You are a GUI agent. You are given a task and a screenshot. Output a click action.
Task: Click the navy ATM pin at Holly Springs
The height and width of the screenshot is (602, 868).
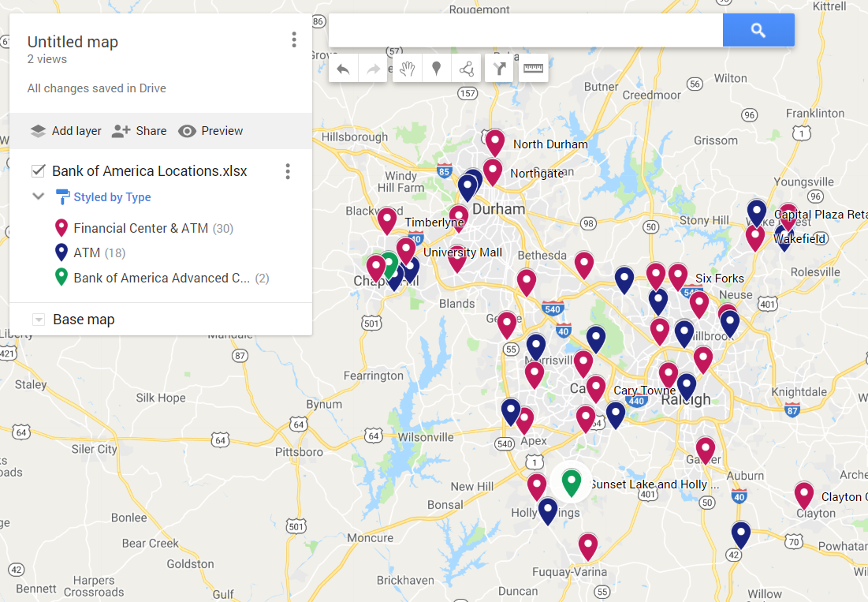pos(547,510)
